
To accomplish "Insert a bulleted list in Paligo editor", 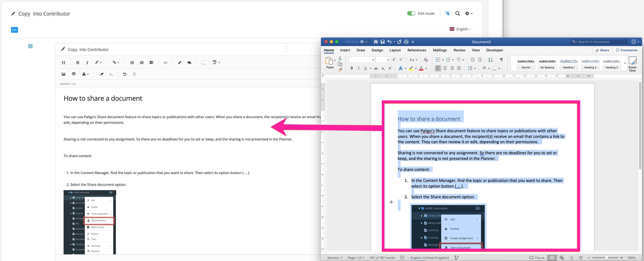I will point(142,63).
